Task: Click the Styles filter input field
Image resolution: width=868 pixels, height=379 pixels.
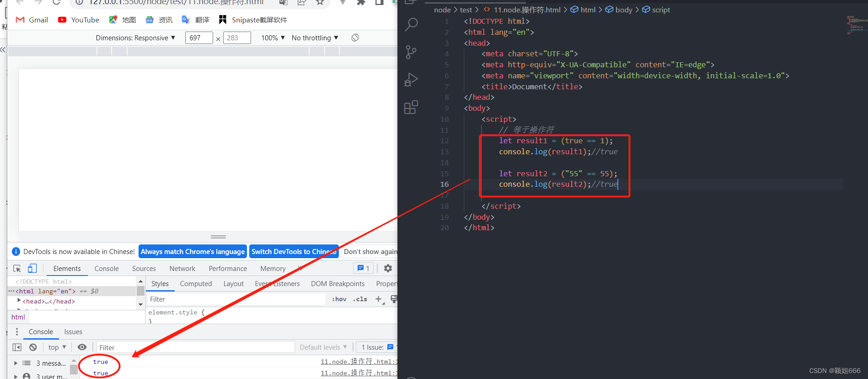Action: (236, 299)
